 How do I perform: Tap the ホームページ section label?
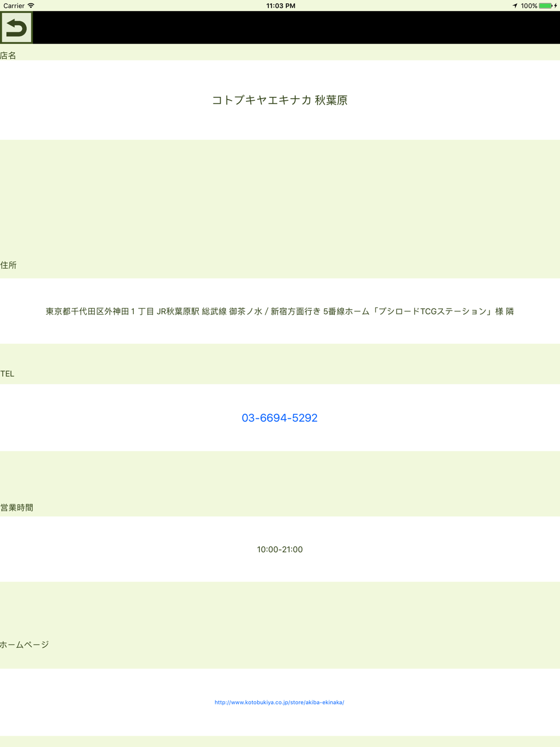[25, 645]
